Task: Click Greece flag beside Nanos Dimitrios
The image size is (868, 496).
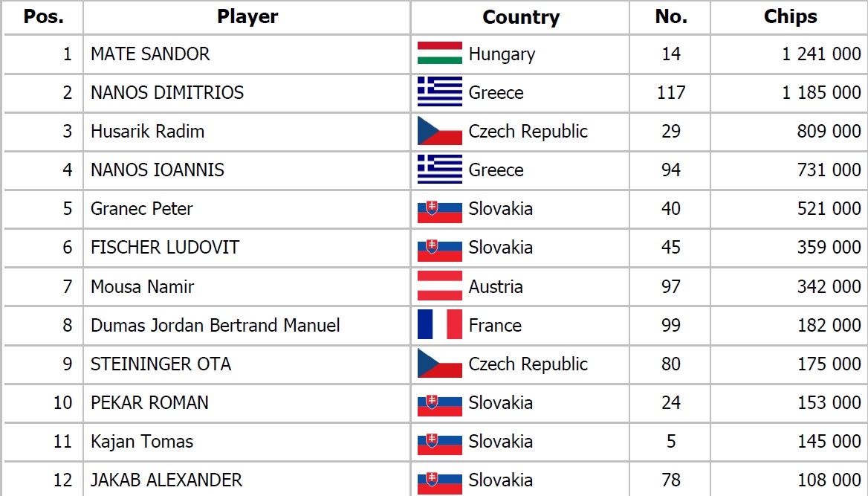Action: (439, 92)
